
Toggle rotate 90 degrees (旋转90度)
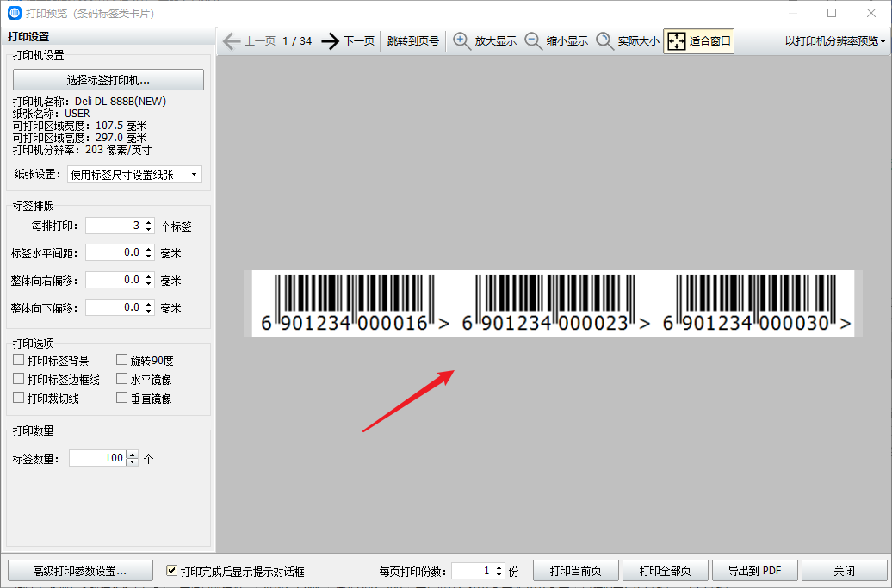tap(122, 361)
